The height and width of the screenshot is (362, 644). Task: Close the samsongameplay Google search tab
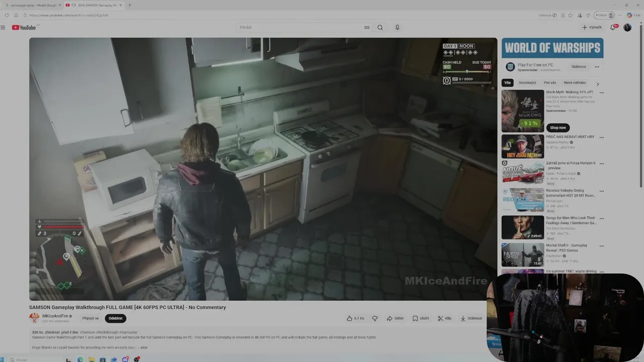coord(59,5)
